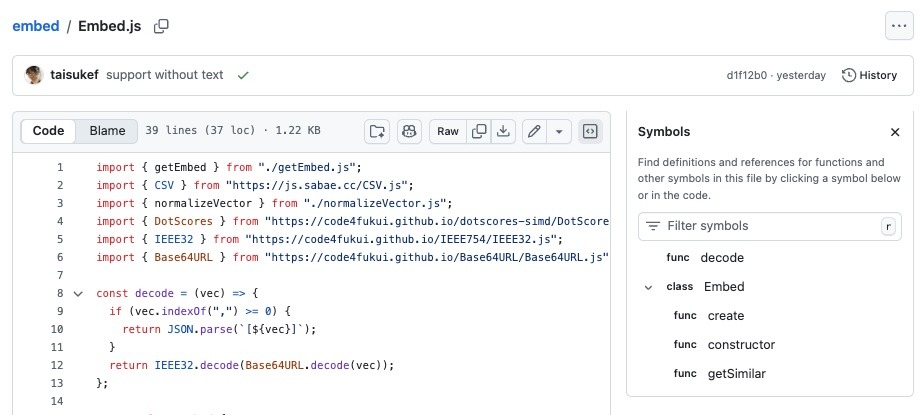Close the Symbols panel
The height and width of the screenshot is (415, 924).
click(x=895, y=132)
